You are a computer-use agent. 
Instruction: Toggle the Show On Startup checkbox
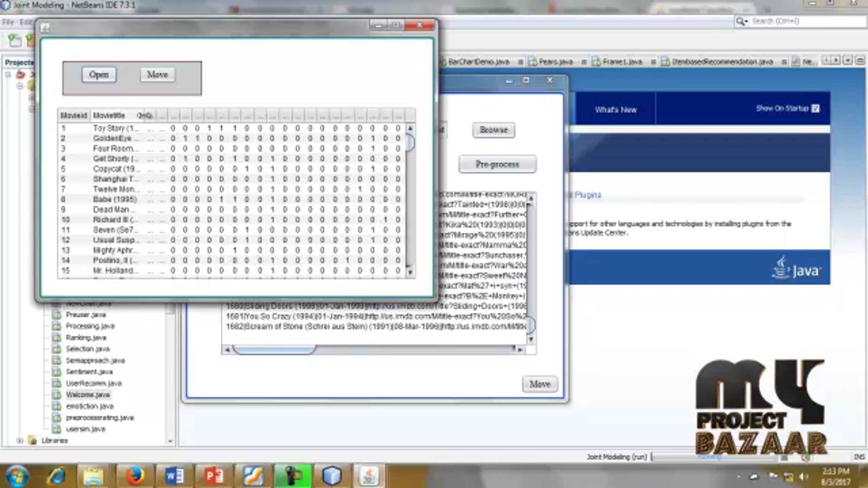pyautogui.click(x=815, y=108)
